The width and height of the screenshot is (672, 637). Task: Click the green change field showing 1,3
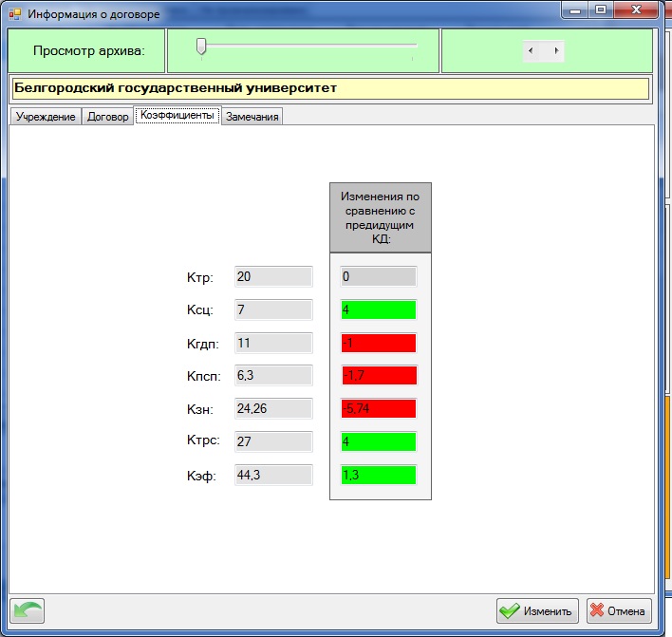tap(379, 475)
